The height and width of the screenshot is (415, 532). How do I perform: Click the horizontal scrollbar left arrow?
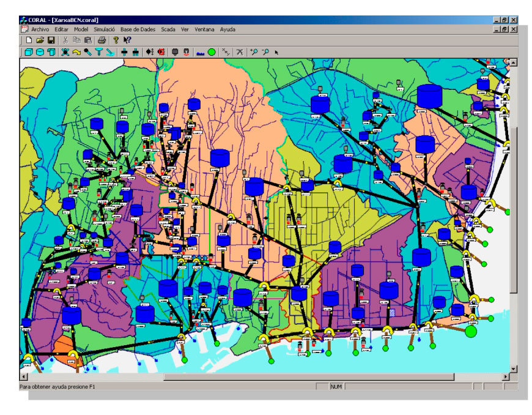24,376
